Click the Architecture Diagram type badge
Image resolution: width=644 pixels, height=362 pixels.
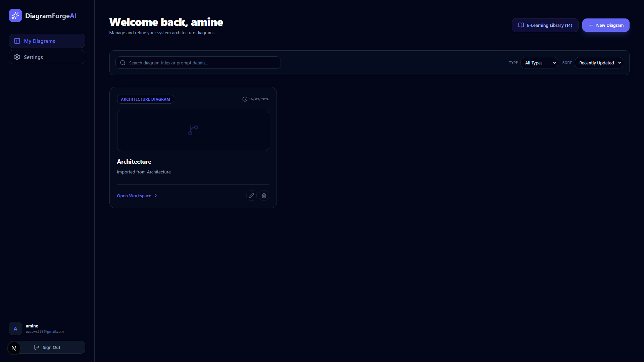pos(145,99)
